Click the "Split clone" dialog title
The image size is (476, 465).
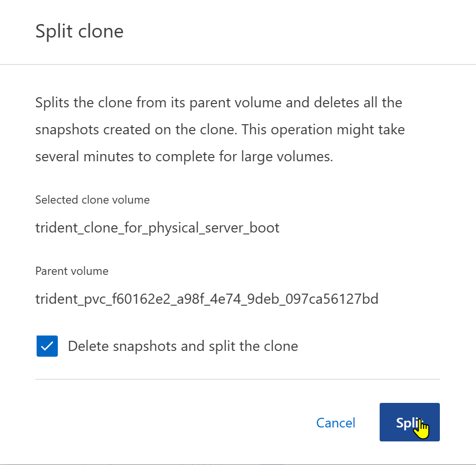pyautogui.click(x=79, y=31)
